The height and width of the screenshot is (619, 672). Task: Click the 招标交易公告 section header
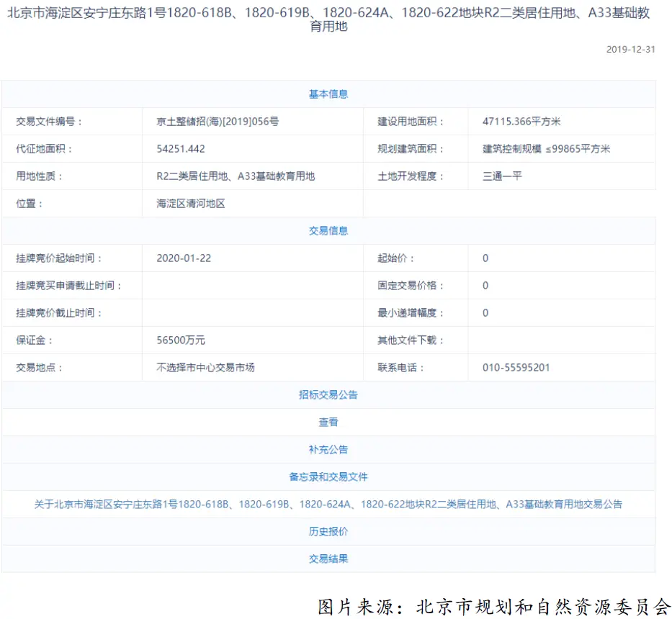pyautogui.click(x=328, y=394)
